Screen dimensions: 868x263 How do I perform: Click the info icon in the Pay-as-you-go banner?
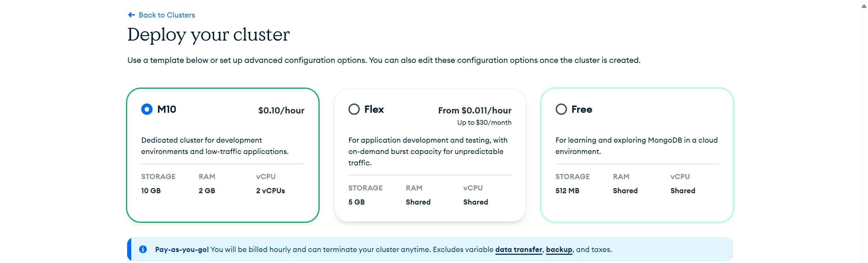[143, 249]
